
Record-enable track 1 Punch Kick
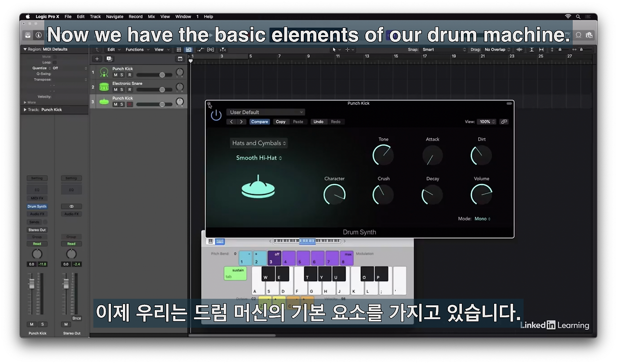tap(129, 75)
